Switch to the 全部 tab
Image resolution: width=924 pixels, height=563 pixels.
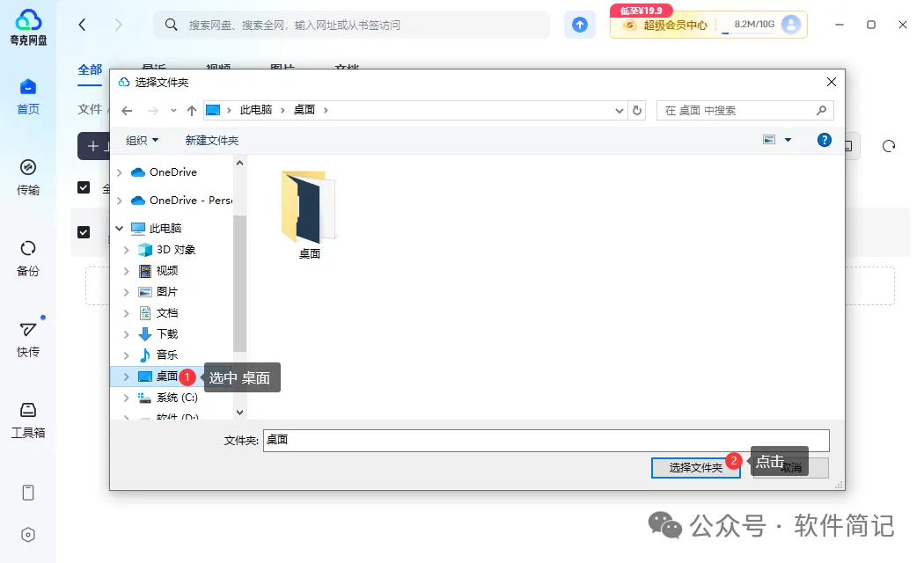[x=90, y=70]
